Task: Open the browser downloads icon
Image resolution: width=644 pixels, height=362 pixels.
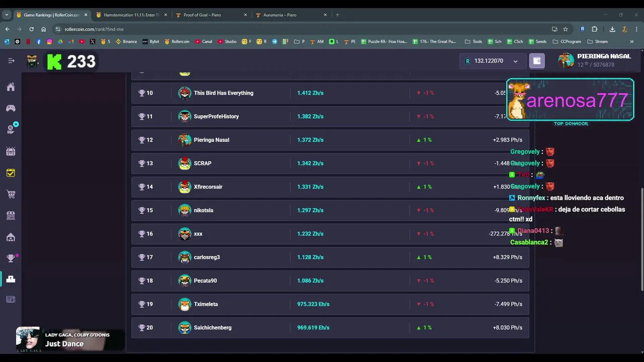Action: pos(612,29)
